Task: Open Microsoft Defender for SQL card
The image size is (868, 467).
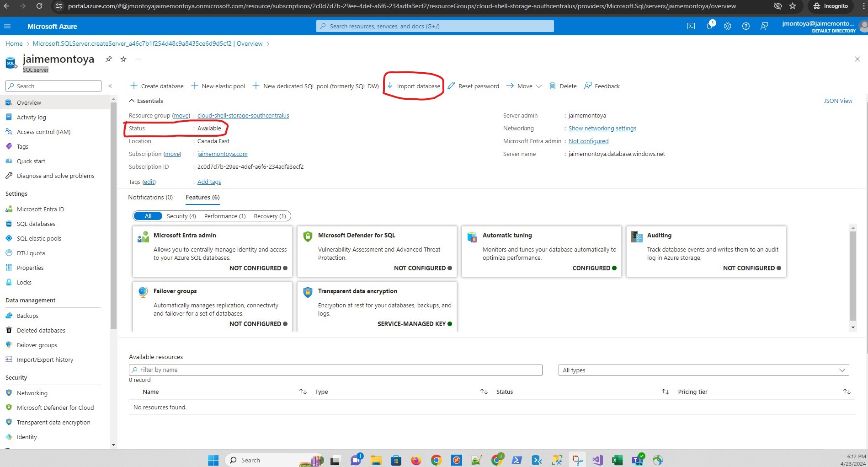Action: pyautogui.click(x=377, y=251)
